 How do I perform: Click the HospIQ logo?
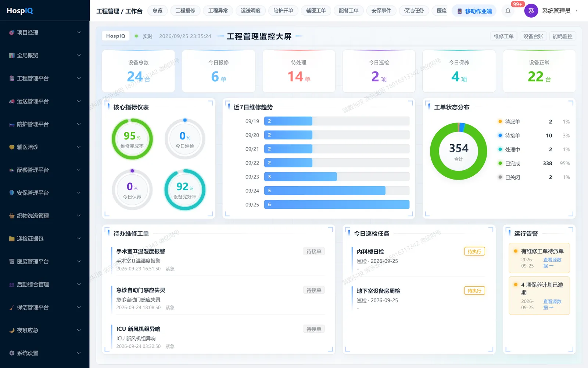click(x=20, y=11)
